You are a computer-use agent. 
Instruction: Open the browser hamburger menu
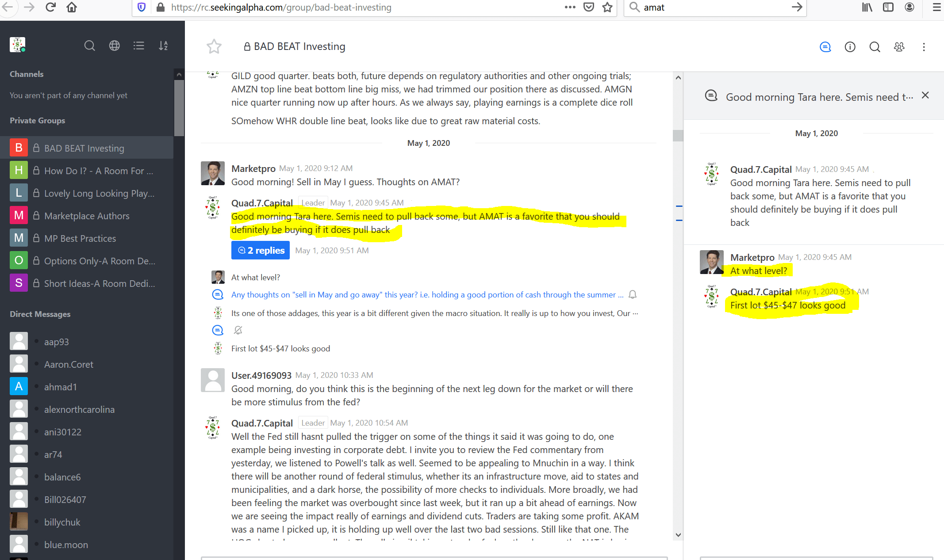[x=936, y=7]
